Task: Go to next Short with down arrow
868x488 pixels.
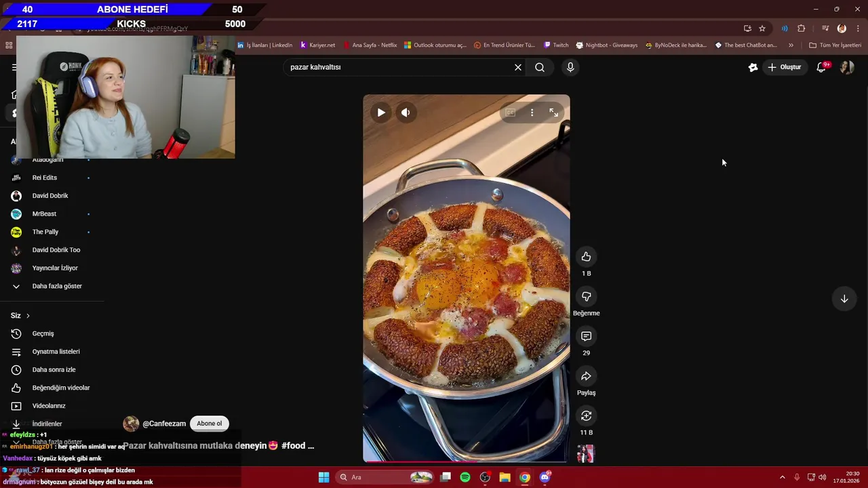Action: click(844, 299)
